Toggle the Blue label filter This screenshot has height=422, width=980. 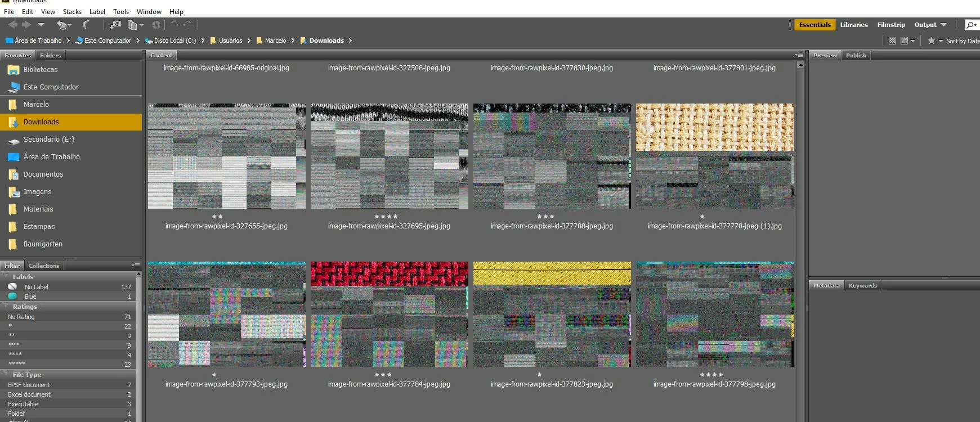coord(68,297)
